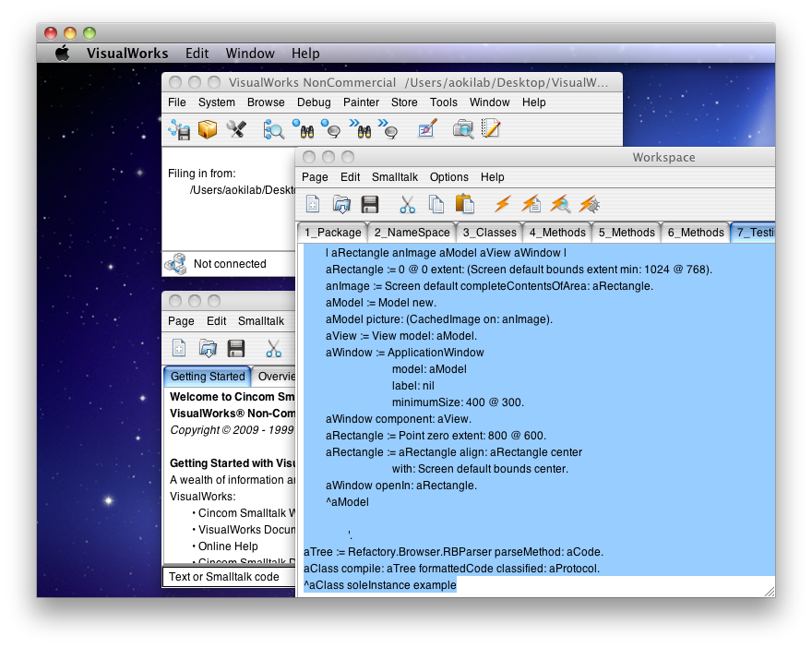Switch to the 6_Methods tab
This screenshot has width=812, height=648.
tap(696, 233)
